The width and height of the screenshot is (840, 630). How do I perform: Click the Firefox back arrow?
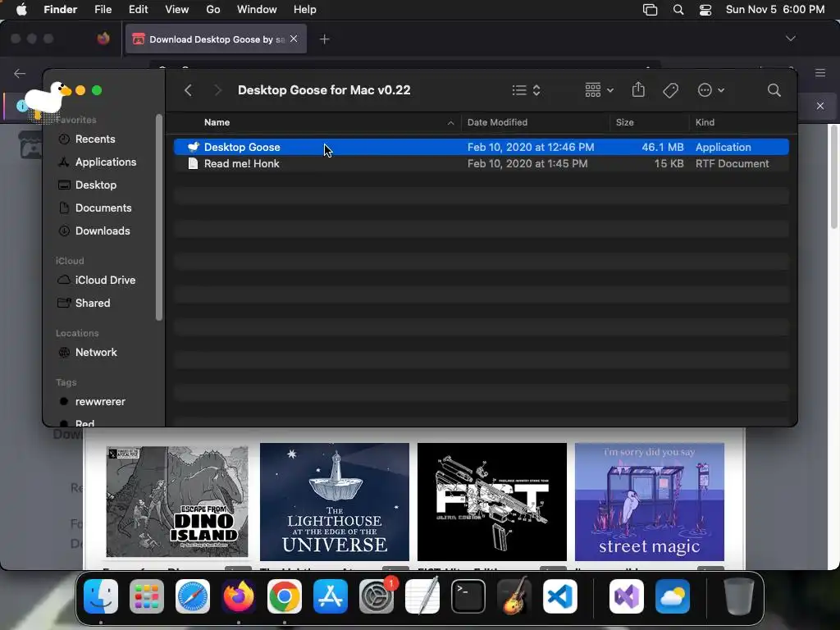coord(20,73)
